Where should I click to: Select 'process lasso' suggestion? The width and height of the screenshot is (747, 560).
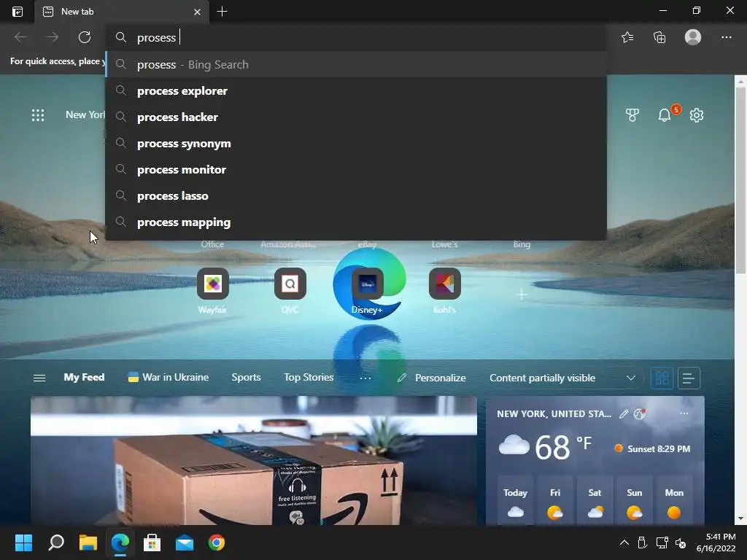pyautogui.click(x=356, y=195)
